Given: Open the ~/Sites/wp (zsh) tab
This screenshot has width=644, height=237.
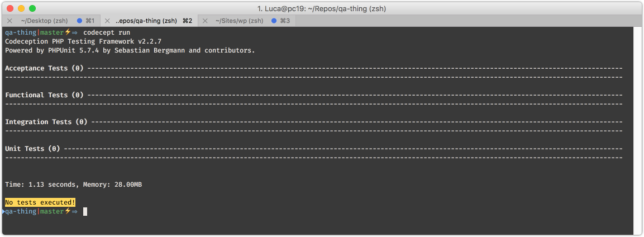Looking at the screenshot, I should (x=240, y=21).
